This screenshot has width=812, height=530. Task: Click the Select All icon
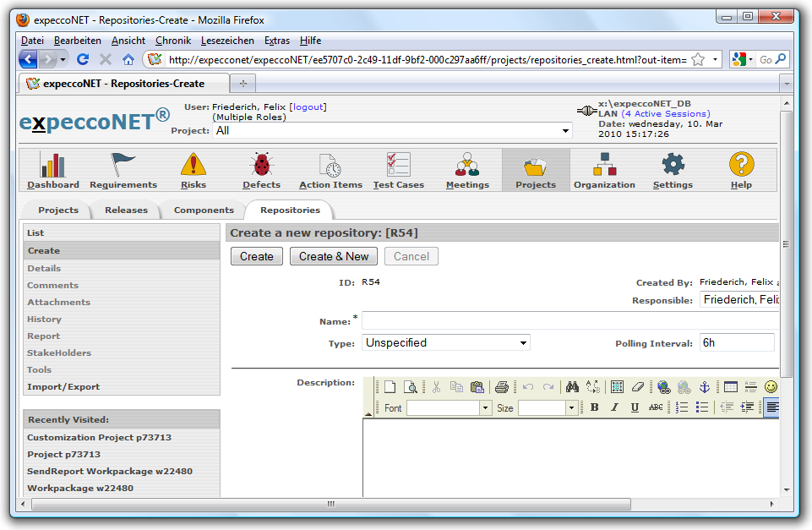[x=617, y=387]
